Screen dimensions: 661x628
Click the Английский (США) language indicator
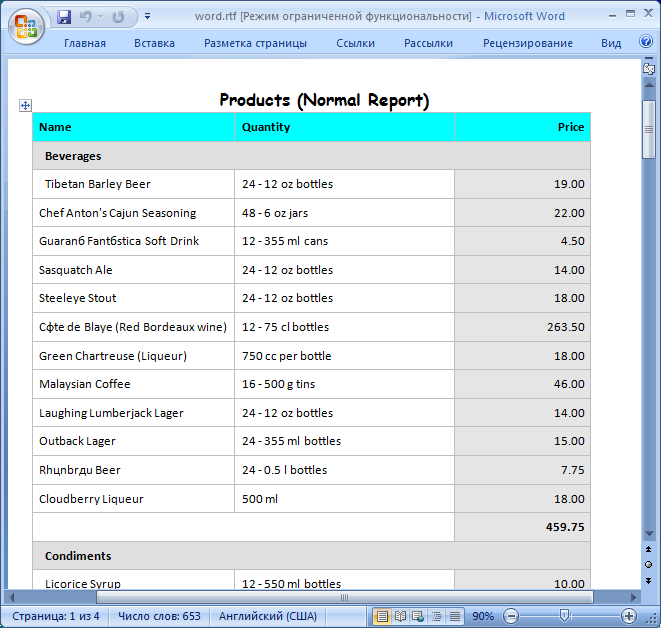coord(265,616)
